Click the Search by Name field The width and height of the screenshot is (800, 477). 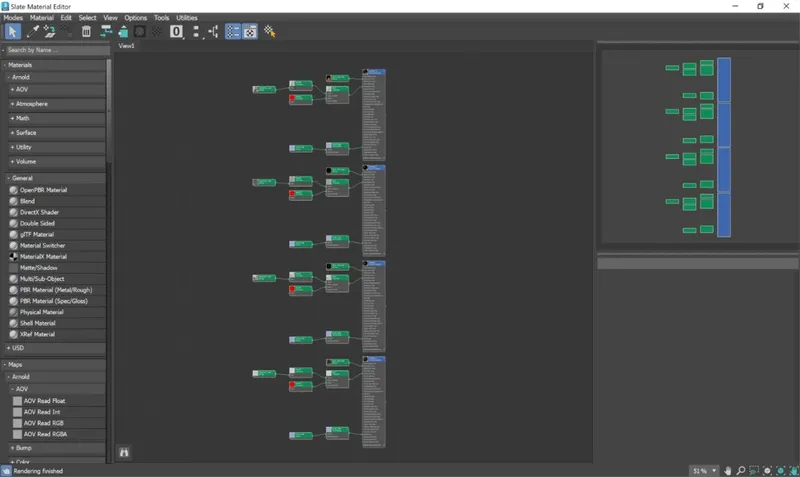click(x=58, y=50)
